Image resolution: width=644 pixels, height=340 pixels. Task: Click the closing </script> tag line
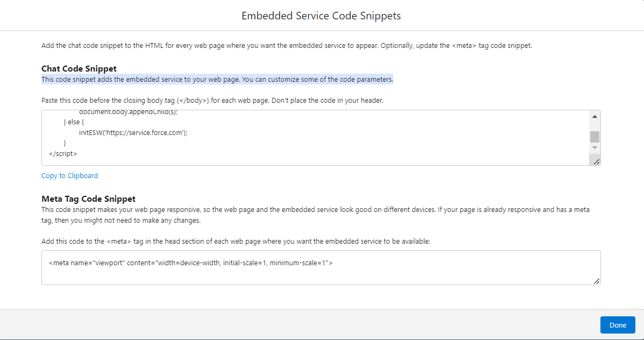(x=63, y=153)
